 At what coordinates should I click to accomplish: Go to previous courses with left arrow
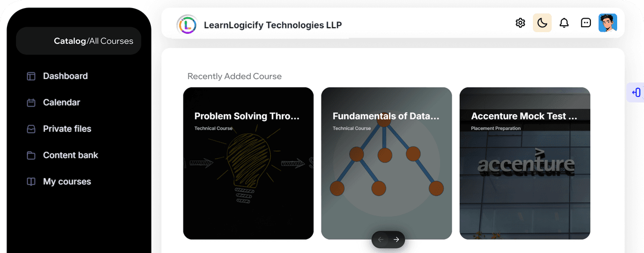pos(380,240)
